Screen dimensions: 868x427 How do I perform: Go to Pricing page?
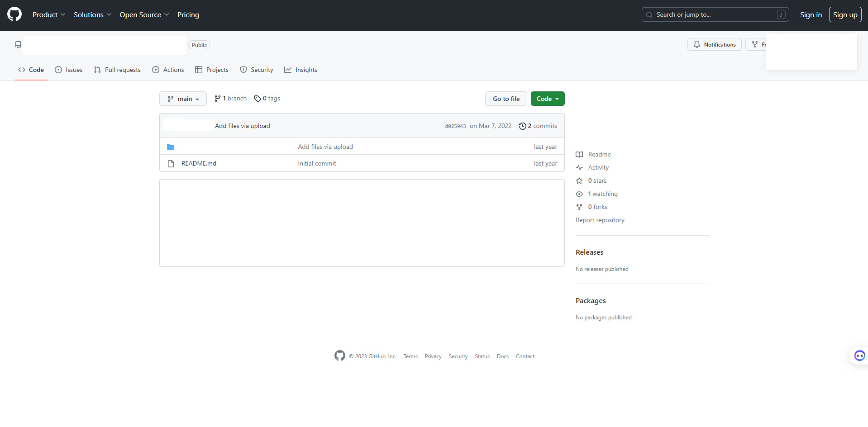click(x=188, y=14)
